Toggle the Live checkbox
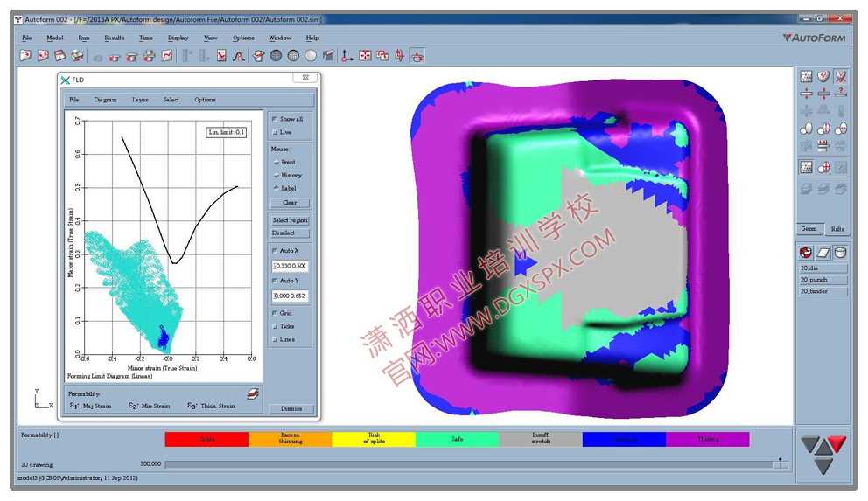868x501 pixels. point(275,132)
